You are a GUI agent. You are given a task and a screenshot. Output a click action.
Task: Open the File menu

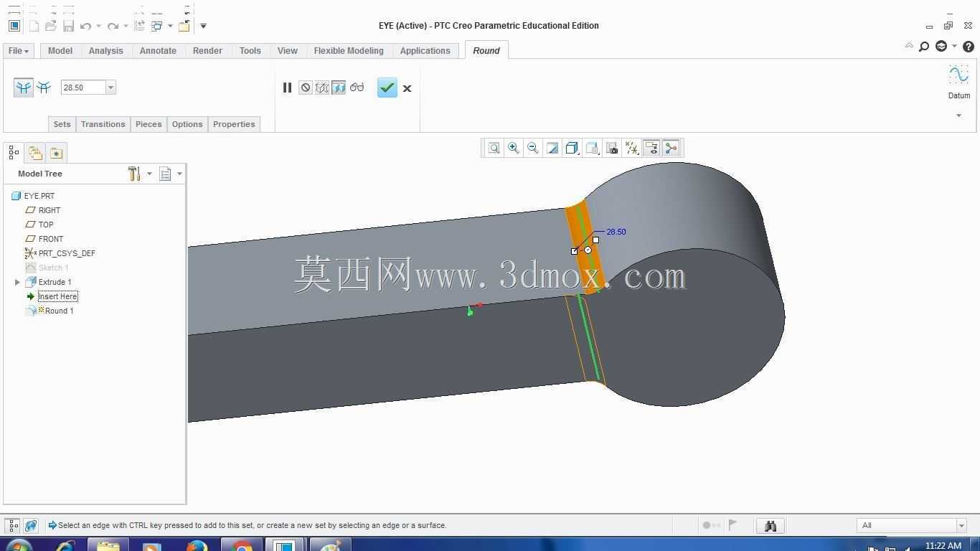[x=18, y=51]
